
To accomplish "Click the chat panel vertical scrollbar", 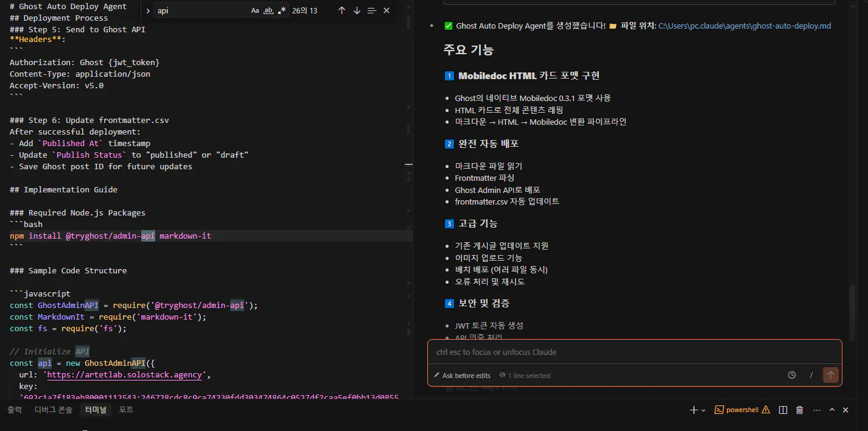I will point(853,312).
